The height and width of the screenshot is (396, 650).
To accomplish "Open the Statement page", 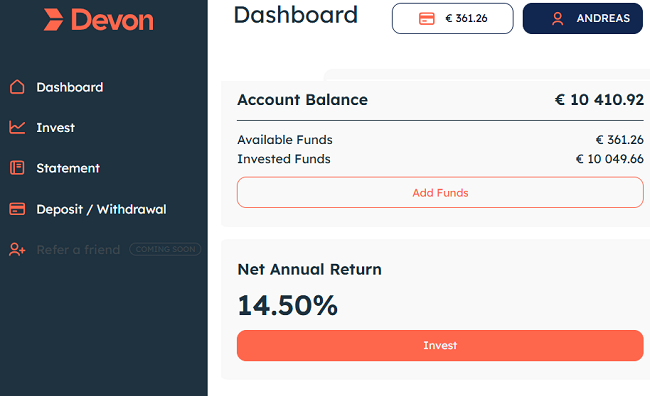I will (x=68, y=168).
